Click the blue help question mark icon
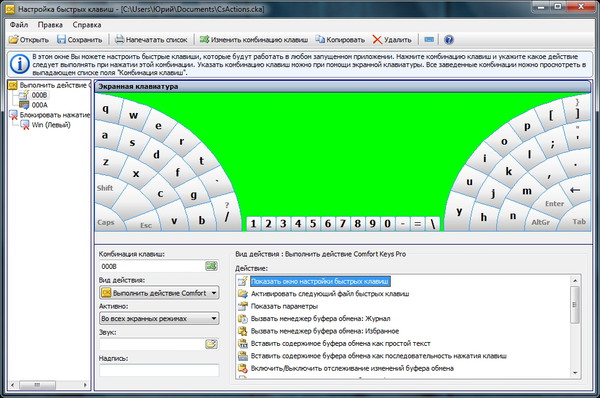Screen dimensions: 600x398 449,39
